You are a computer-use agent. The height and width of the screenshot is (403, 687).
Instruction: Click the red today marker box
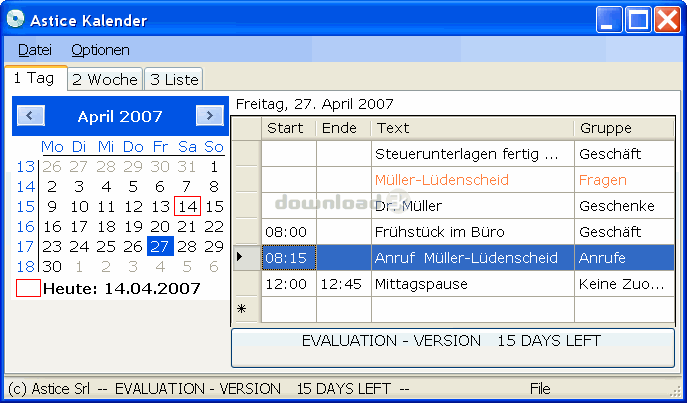[x=28, y=288]
